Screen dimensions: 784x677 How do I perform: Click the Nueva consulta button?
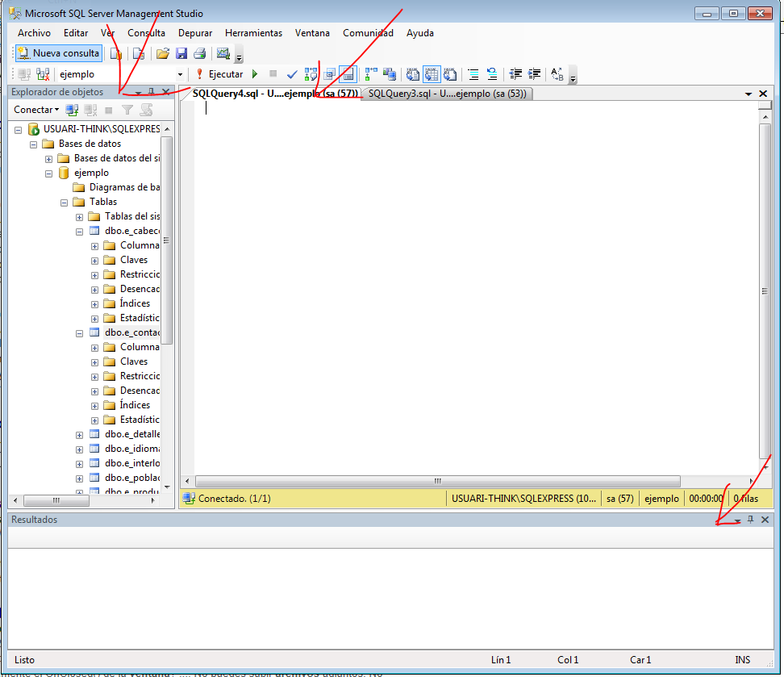pyautogui.click(x=59, y=53)
